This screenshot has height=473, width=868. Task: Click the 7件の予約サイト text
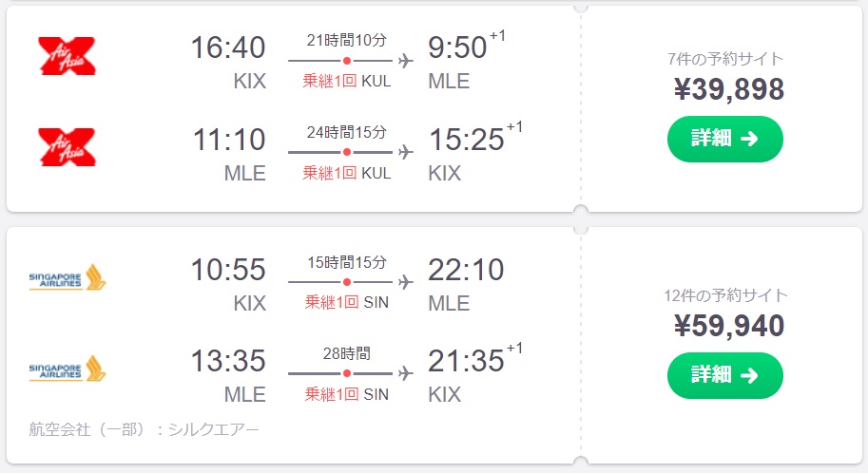[725, 59]
